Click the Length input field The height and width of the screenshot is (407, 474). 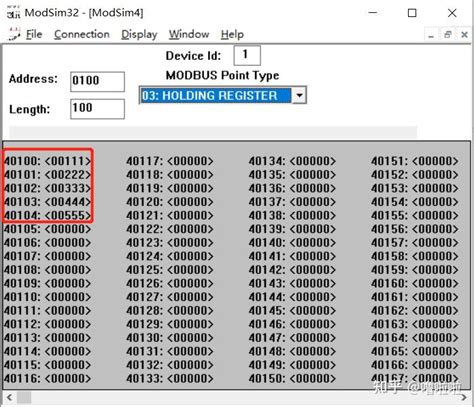coord(97,109)
